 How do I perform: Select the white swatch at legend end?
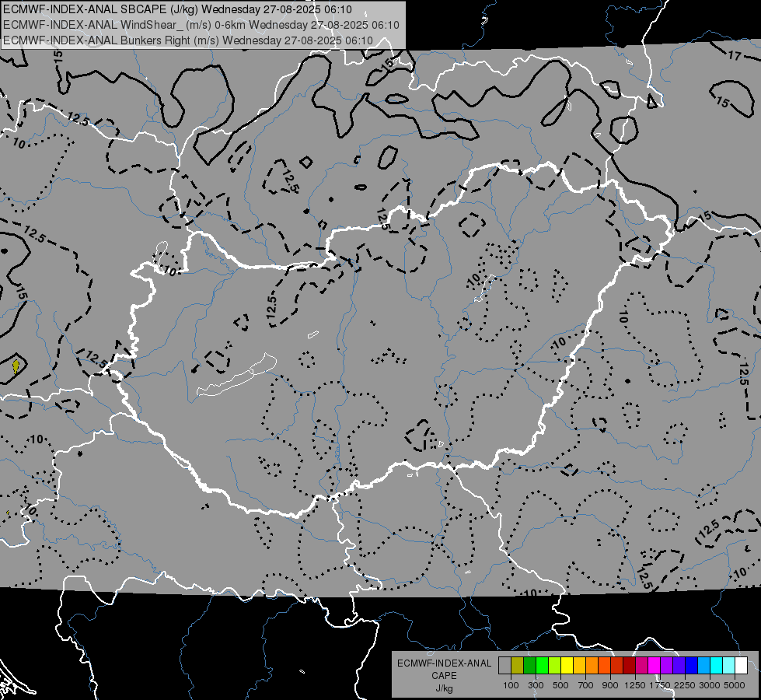(741, 666)
